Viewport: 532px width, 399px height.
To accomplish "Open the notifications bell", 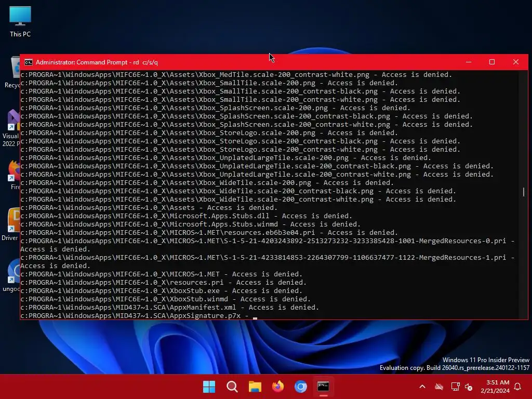I will tap(518, 387).
